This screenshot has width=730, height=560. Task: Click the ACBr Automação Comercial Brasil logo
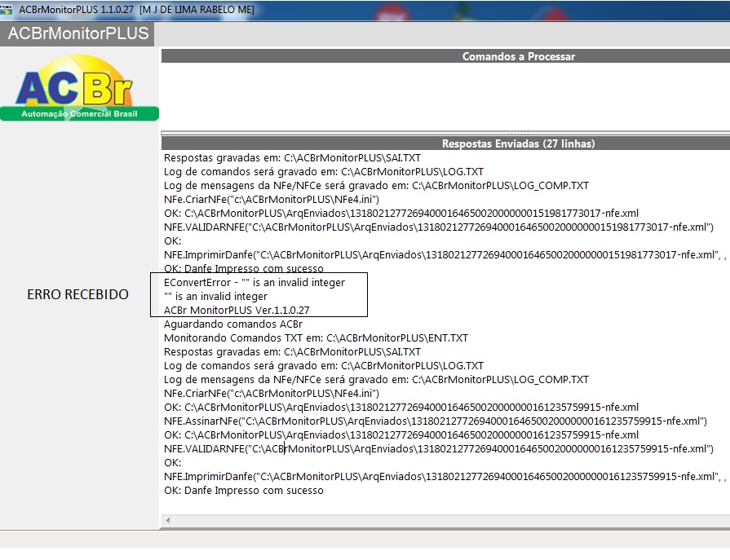[80, 88]
